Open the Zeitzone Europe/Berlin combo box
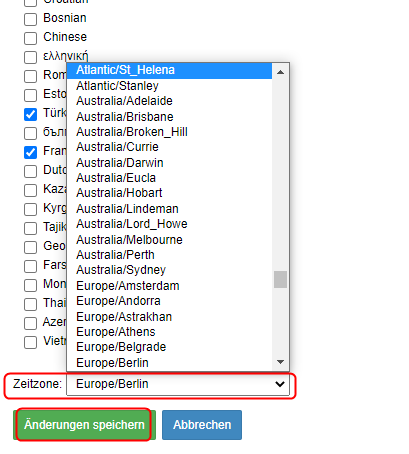Image resolution: width=409 pixels, height=454 pixels. (x=178, y=384)
